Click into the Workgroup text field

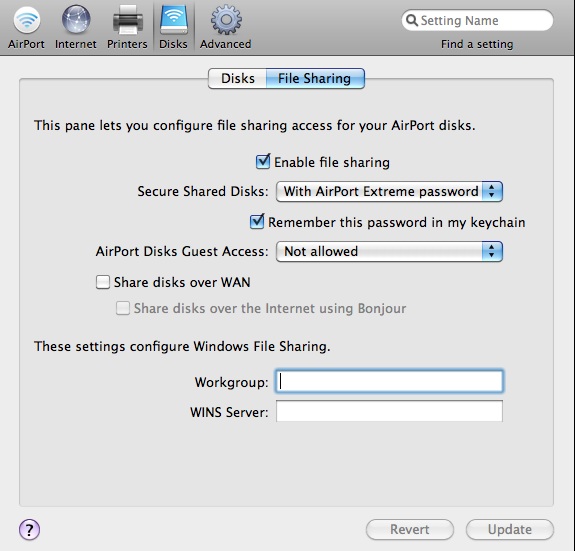(389, 381)
